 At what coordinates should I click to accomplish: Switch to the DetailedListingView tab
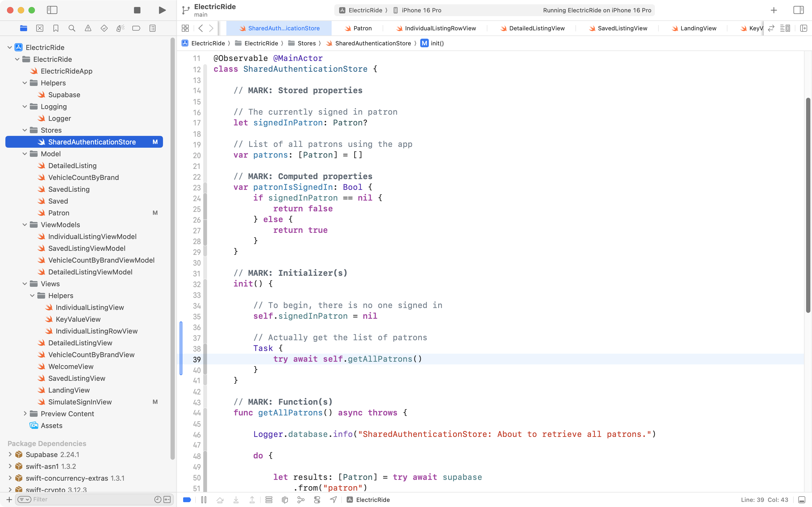pyautogui.click(x=536, y=28)
